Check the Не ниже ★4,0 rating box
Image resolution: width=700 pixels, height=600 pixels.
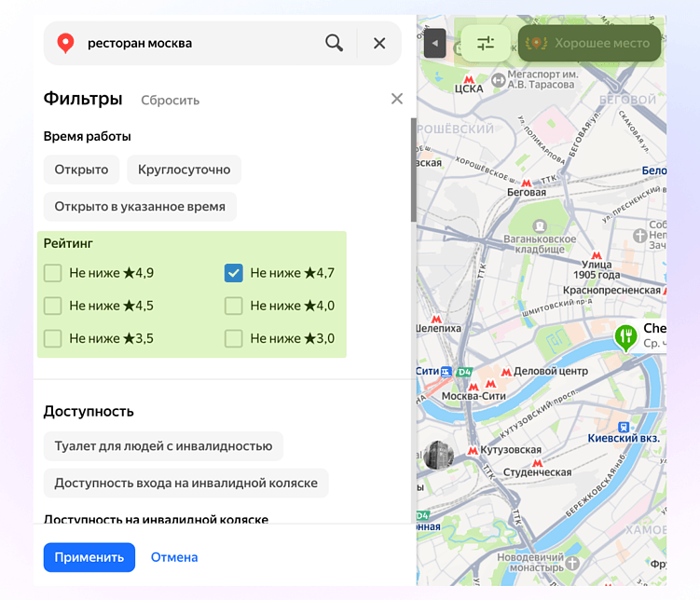pos(233,306)
